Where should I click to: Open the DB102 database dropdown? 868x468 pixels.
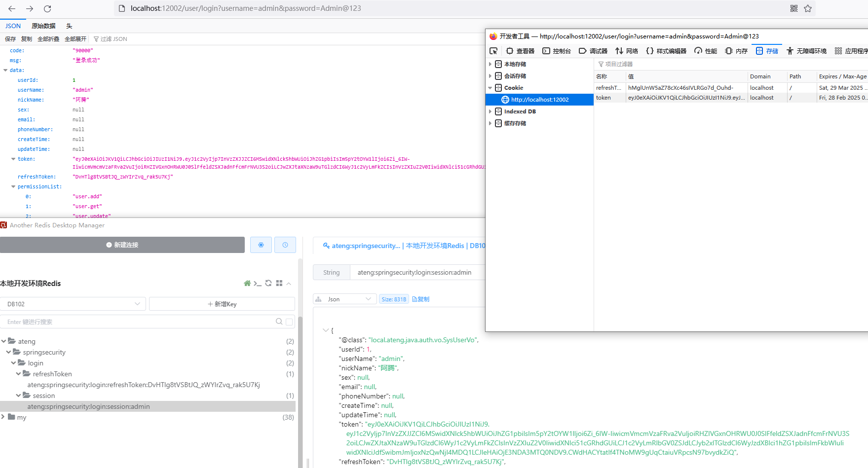[73, 304]
